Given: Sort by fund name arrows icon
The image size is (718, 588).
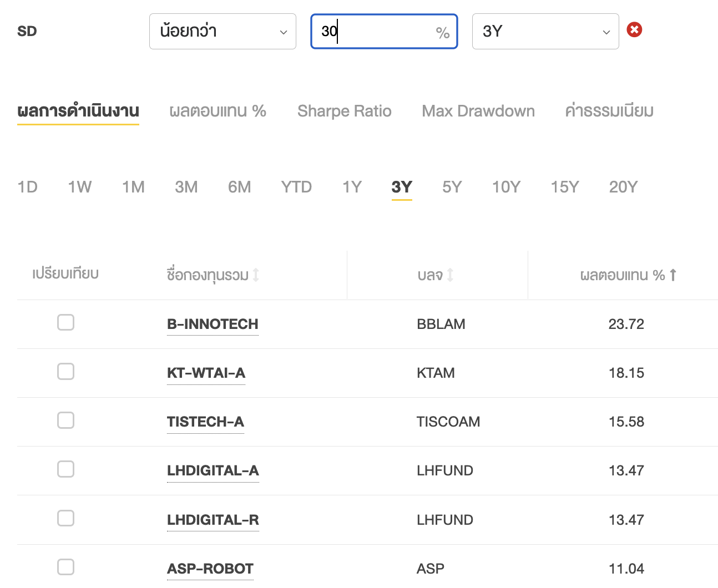Looking at the screenshot, I should click(256, 275).
